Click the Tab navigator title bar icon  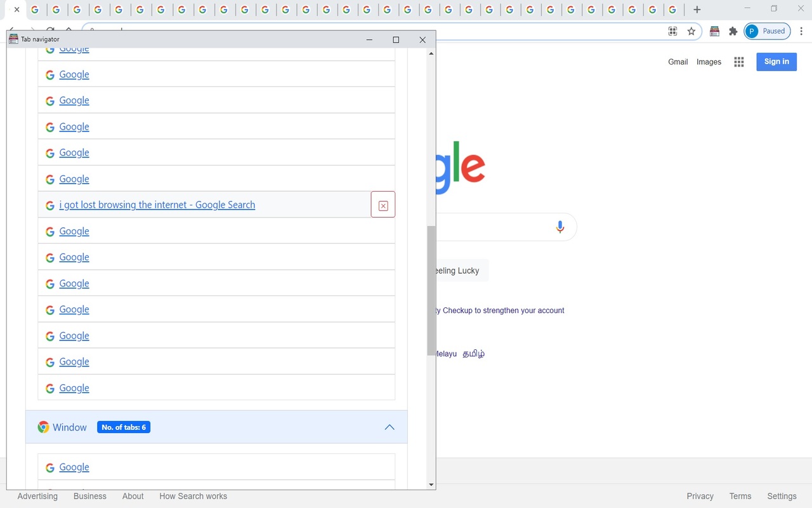[13, 39]
